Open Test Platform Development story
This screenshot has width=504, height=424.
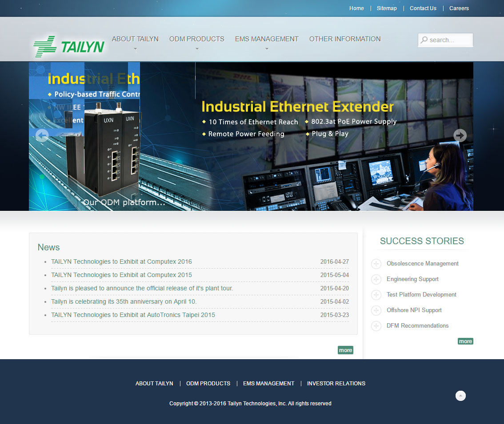(421, 294)
